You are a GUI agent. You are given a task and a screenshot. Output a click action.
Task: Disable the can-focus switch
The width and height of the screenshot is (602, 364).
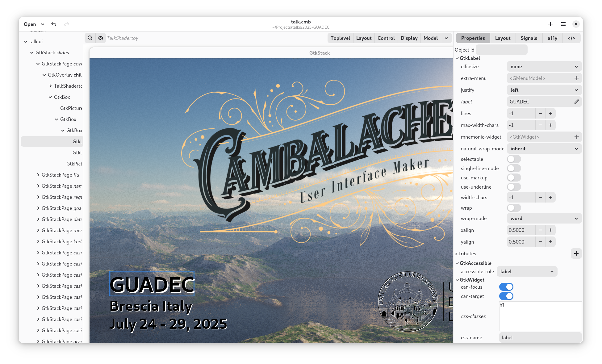tap(506, 287)
